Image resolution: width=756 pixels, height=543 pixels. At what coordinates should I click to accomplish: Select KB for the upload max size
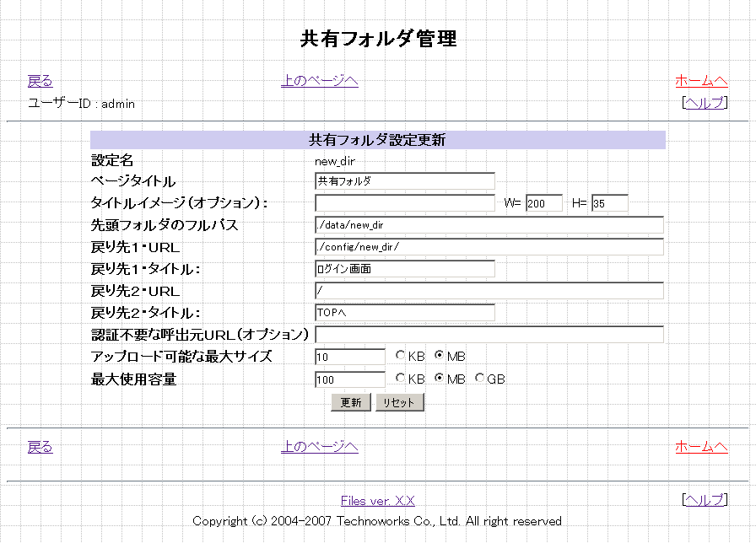tap(400, 357)
